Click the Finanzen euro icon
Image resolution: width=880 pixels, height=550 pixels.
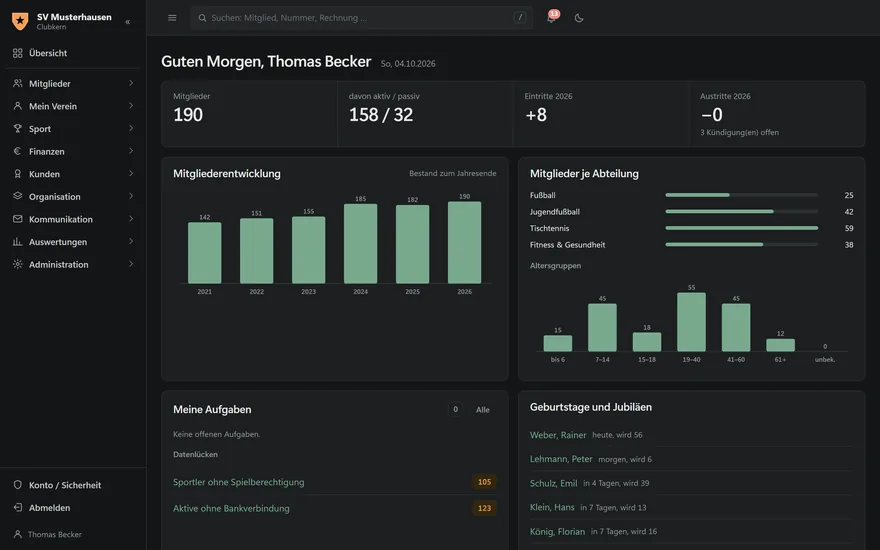tap(18, 151)
